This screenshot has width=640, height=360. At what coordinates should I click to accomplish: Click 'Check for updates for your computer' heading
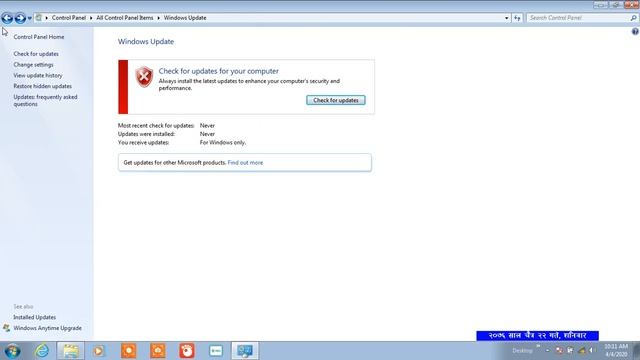[x=218, y=71]
